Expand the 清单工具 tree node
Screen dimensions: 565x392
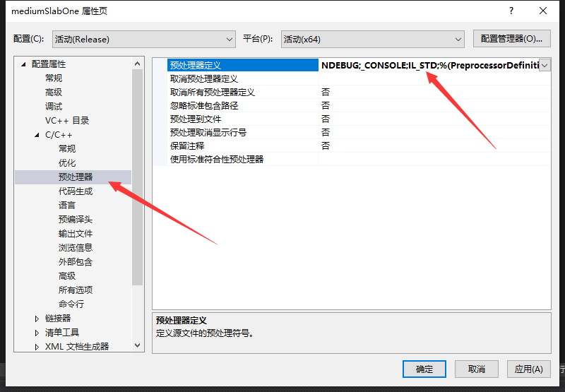click(x=37, y=333)
